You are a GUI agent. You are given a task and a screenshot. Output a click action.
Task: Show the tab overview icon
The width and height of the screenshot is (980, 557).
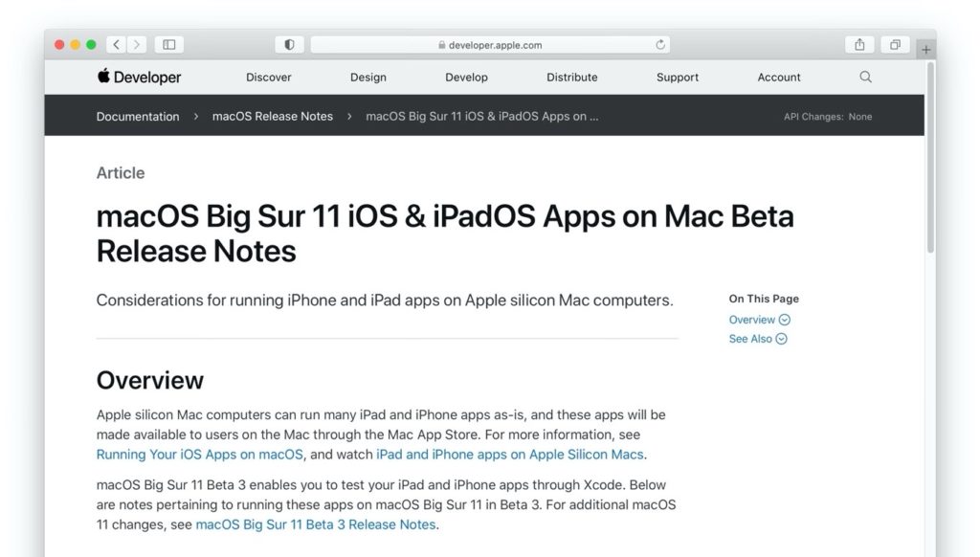pyautogui.click(x=895, y=44)
